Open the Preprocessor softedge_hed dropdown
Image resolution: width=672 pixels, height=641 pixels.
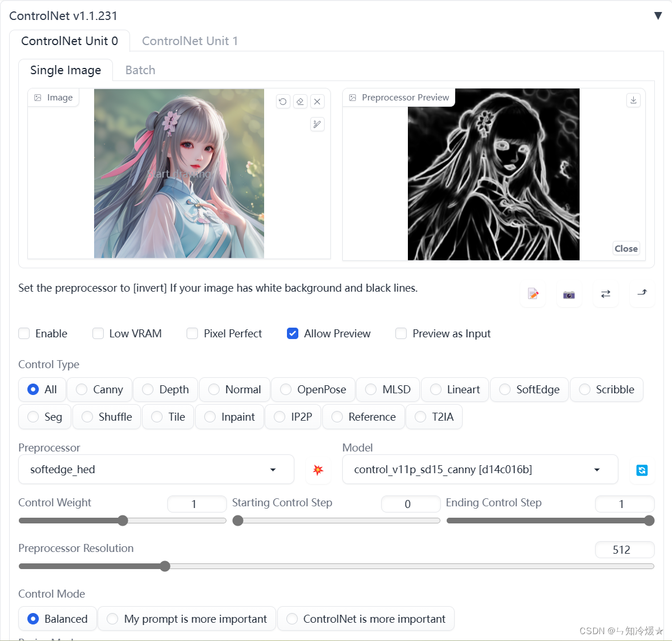point(156,470)
